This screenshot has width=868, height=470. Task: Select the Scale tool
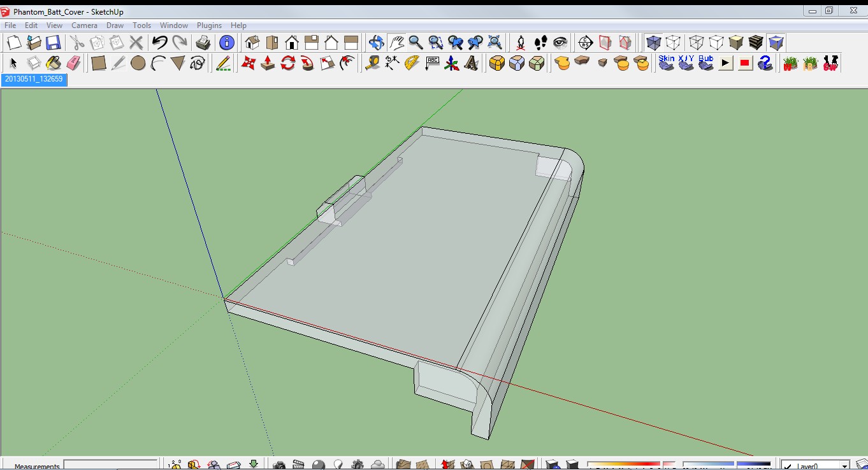point(328,63)
